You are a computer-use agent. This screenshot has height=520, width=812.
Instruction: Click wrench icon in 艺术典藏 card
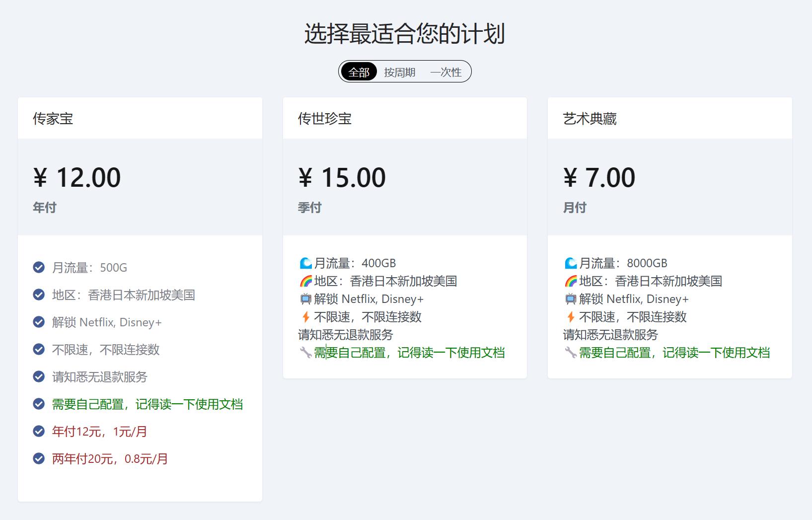pos(571,353)
